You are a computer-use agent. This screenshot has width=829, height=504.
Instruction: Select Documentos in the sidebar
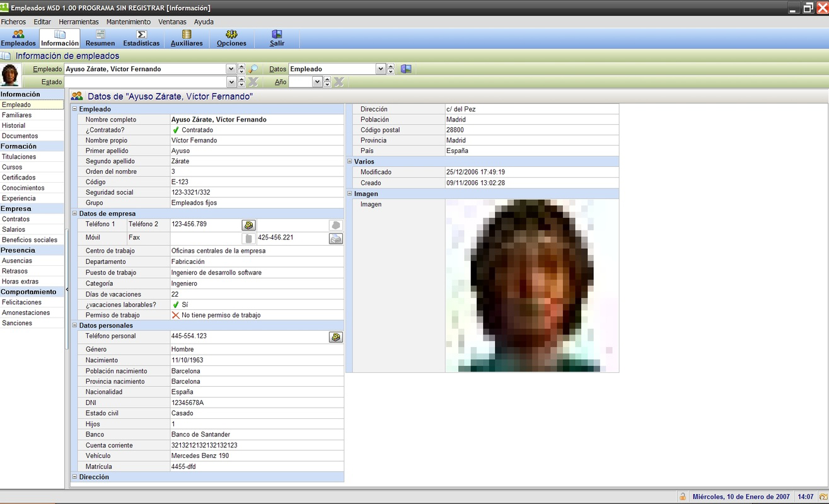click(32, 136)
